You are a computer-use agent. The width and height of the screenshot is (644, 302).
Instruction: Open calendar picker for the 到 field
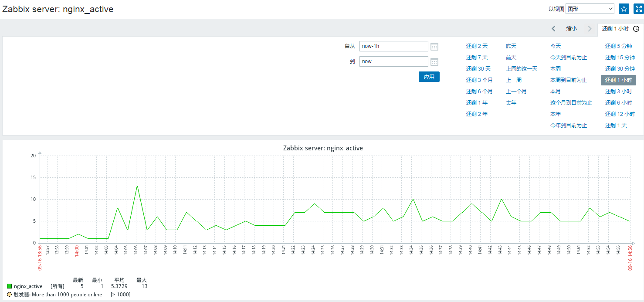(x=434, y=62)
